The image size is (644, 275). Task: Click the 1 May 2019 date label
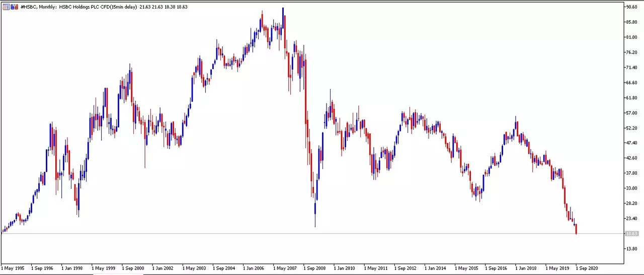pyautogui.click(x=557, y=268)
